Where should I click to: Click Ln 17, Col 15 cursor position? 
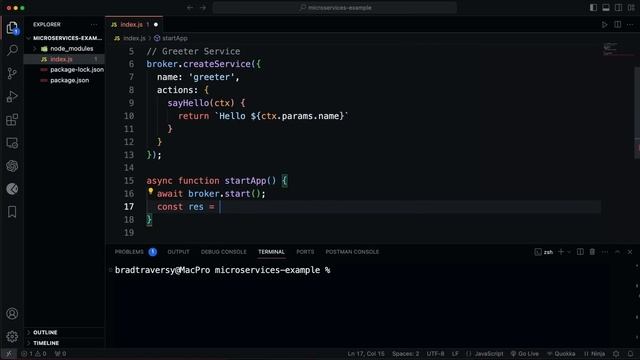(x=366, y=354)
